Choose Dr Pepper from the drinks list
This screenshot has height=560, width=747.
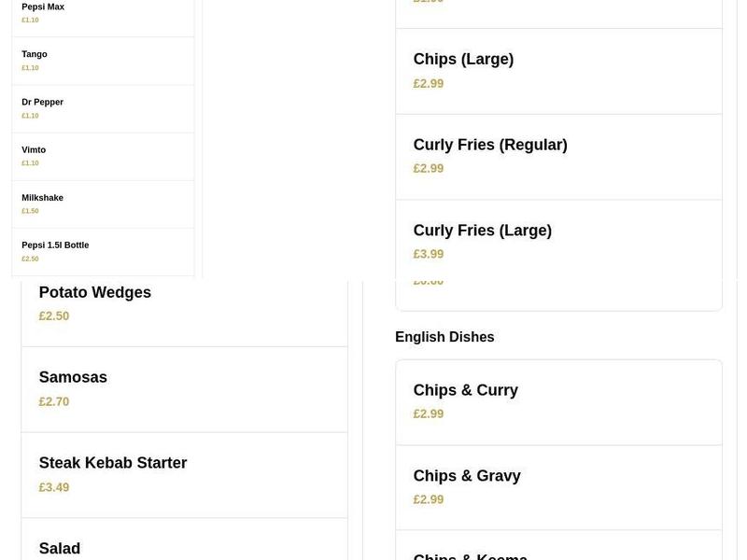point(42,102)
